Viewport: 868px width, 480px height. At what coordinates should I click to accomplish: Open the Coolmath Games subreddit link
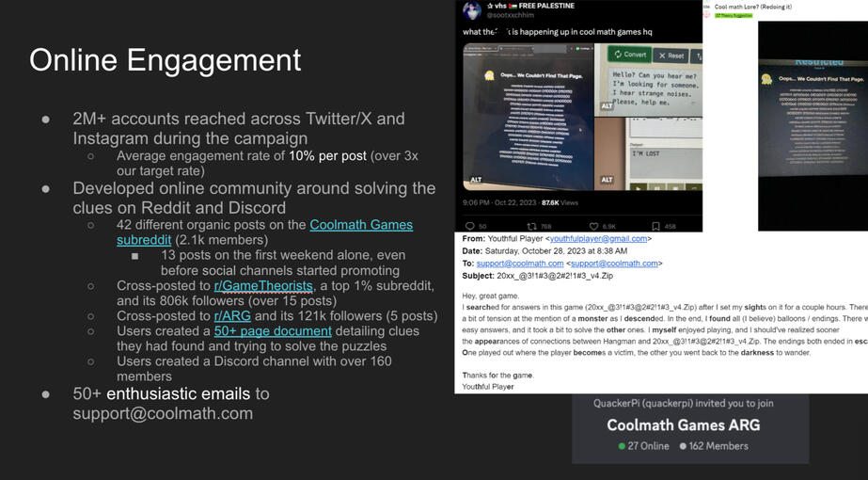click(x=361, y=224)
